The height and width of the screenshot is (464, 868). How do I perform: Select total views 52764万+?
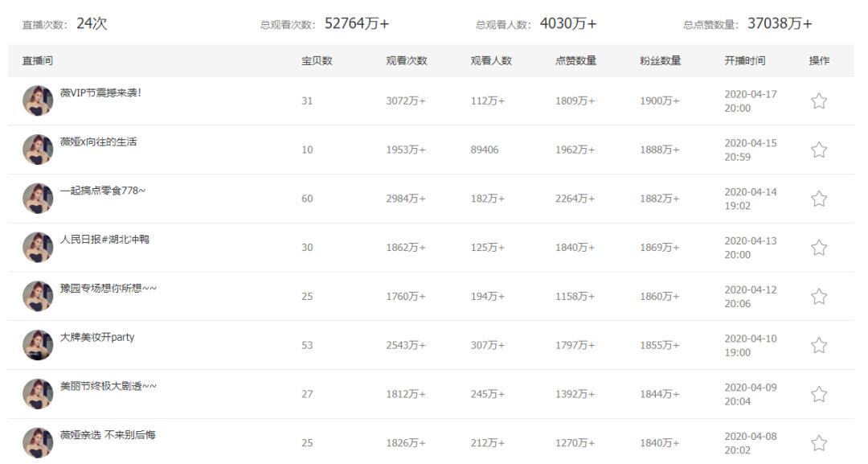pos(357,23)
